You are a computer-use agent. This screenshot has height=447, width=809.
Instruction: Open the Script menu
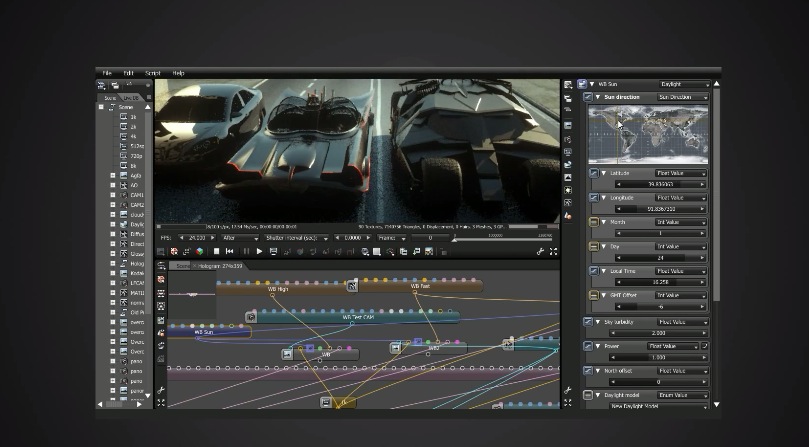point(153,73)
